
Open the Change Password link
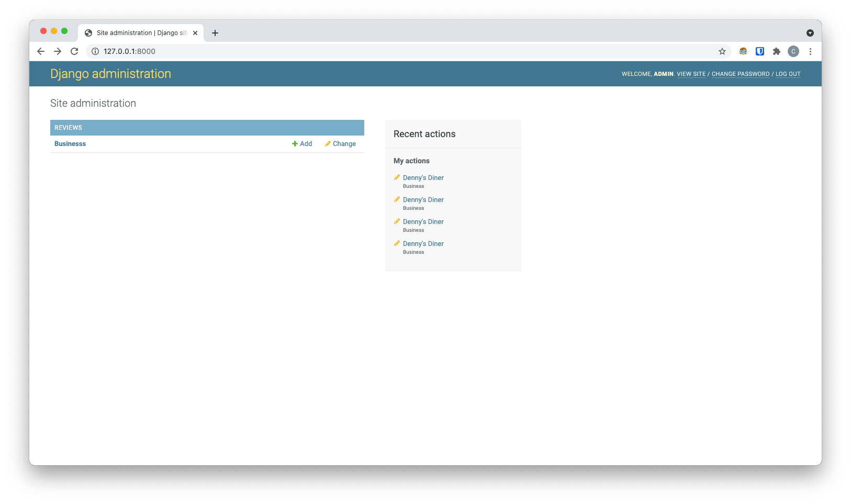740,74
